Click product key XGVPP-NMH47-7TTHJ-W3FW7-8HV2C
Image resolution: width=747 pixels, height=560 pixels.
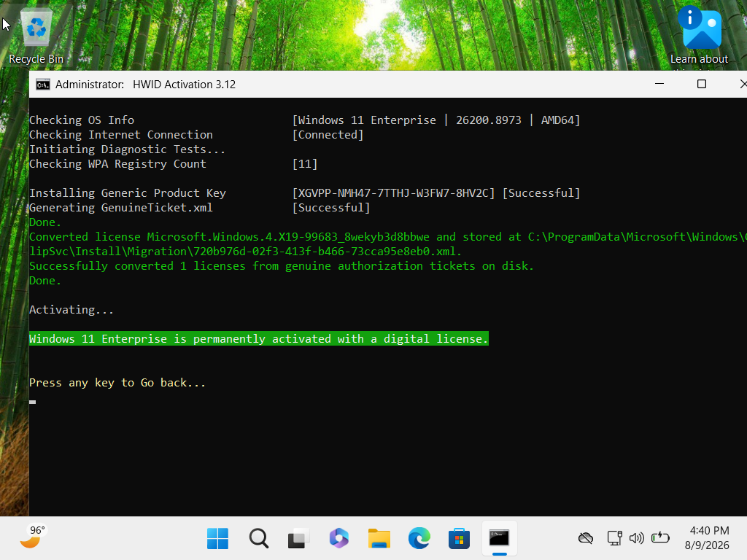click(x=393, y=192)
